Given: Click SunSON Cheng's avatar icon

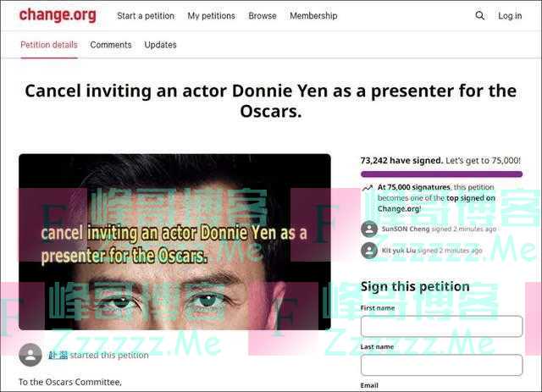Looking at the screenshot, I should pyautogui.click(x=369, y=229).
